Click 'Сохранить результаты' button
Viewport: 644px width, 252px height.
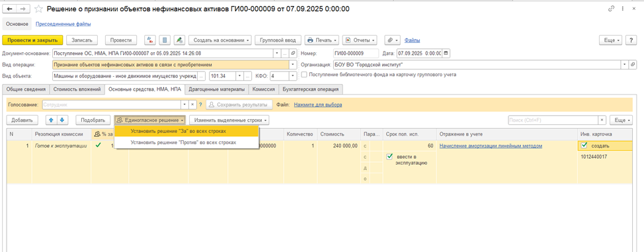click(x=239, y=105)
